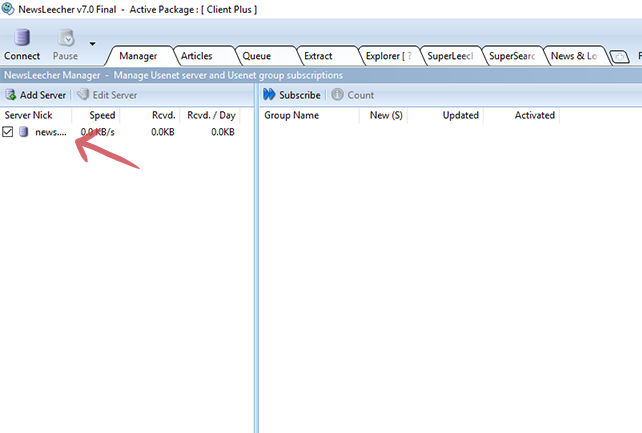Click the Edit Server shield icon
Image resolution: width=642 pixels, height=433 pixels.
tap(83, 95)
